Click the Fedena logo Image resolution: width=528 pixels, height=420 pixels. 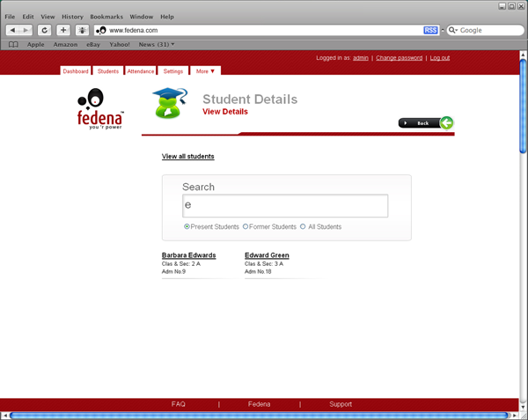pyautogui.click(x=100, y=108)
